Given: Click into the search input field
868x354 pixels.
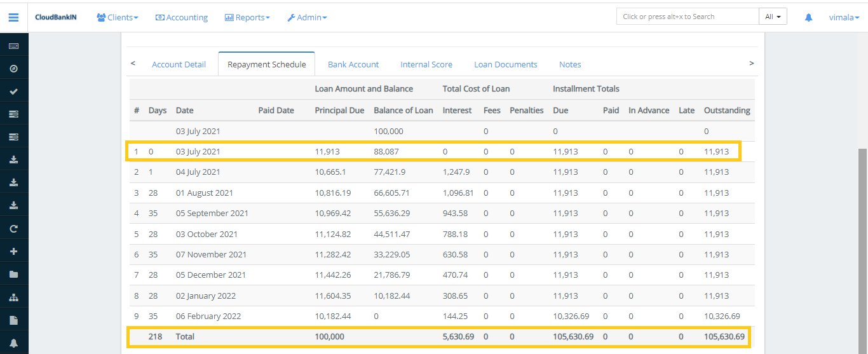Looking at the screenshot, I should click(x=687, y=17).
